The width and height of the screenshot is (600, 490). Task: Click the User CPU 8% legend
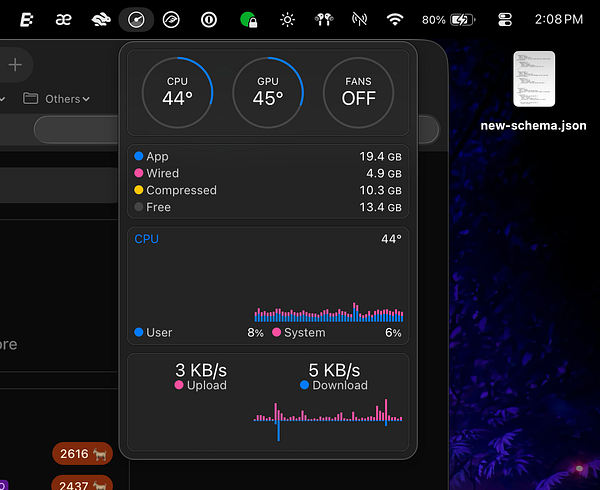point(199,333)
